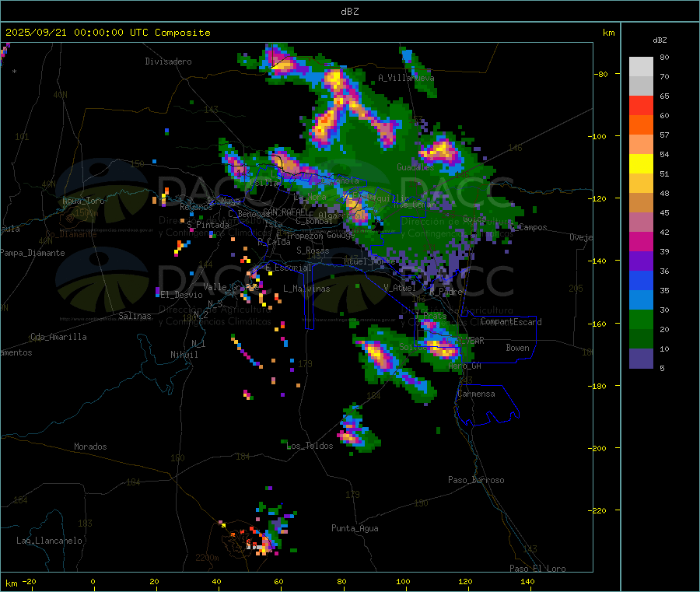The width and height of the screenshot is (700, 592).
Task: Click the dBZ legend heading above color scale
Action: click(660, 40)
